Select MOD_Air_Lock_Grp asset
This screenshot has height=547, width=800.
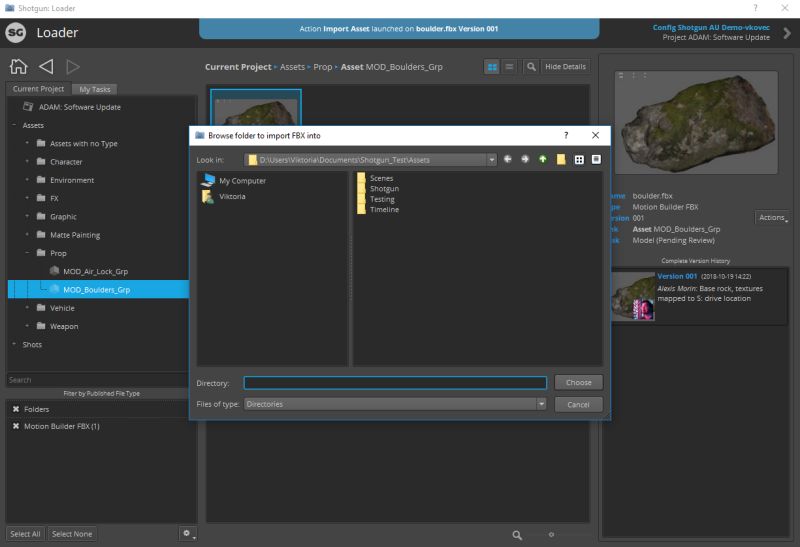coord(95,271)
